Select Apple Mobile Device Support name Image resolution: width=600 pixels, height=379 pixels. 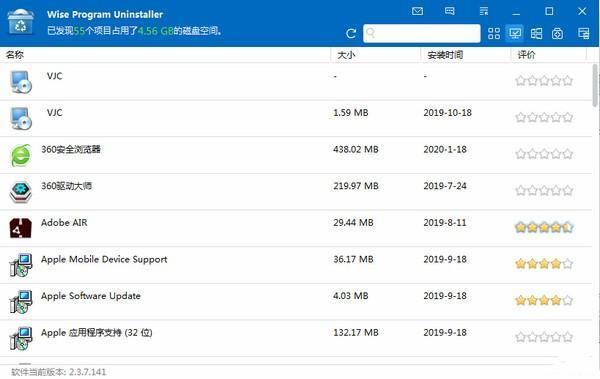tap(104, 260)
